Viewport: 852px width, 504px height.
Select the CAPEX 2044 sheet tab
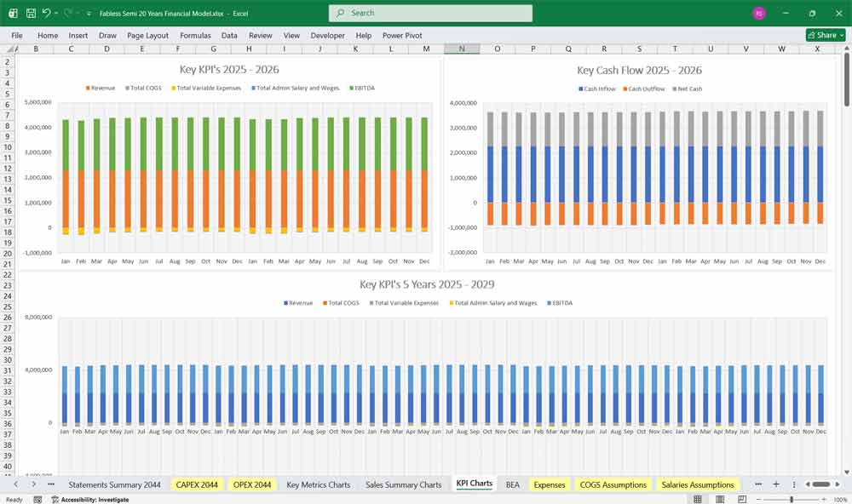[x=197, y=484]
